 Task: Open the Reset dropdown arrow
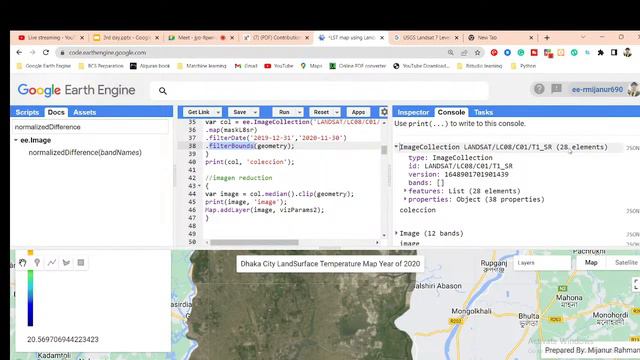[337, 112]
